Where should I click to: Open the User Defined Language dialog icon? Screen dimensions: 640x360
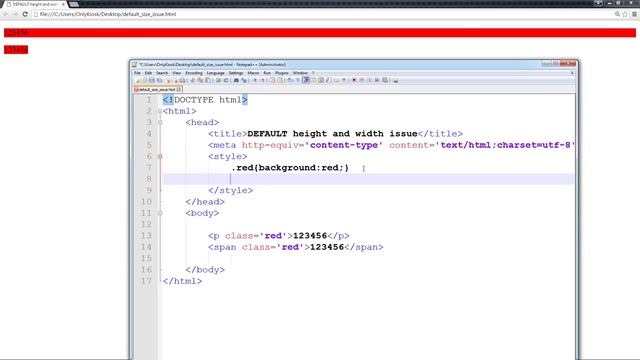313,80
